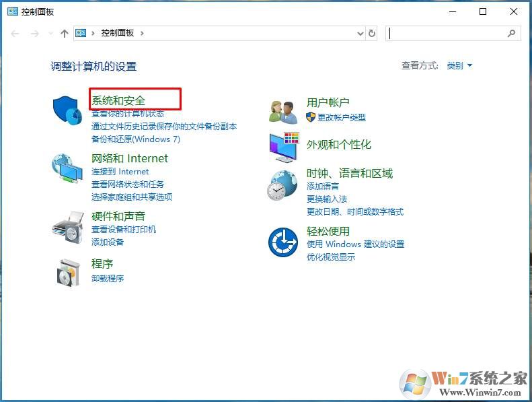Open the User Accounts people icon

point(283,112)
